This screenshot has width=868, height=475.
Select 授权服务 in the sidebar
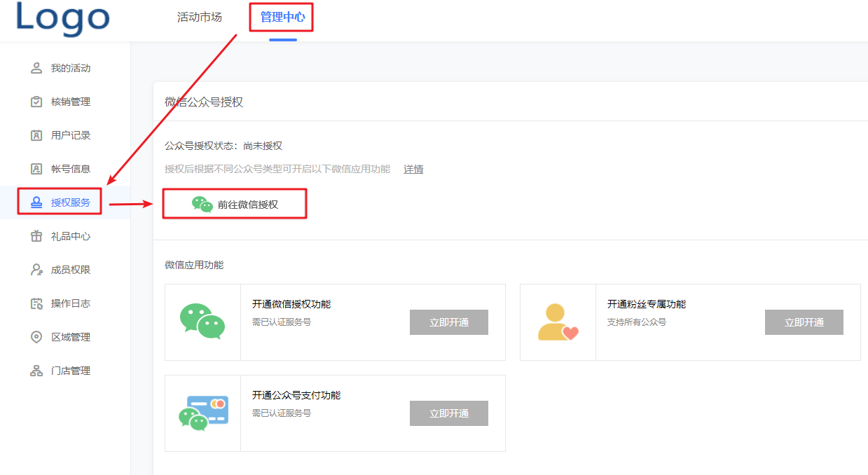[71, 202]
